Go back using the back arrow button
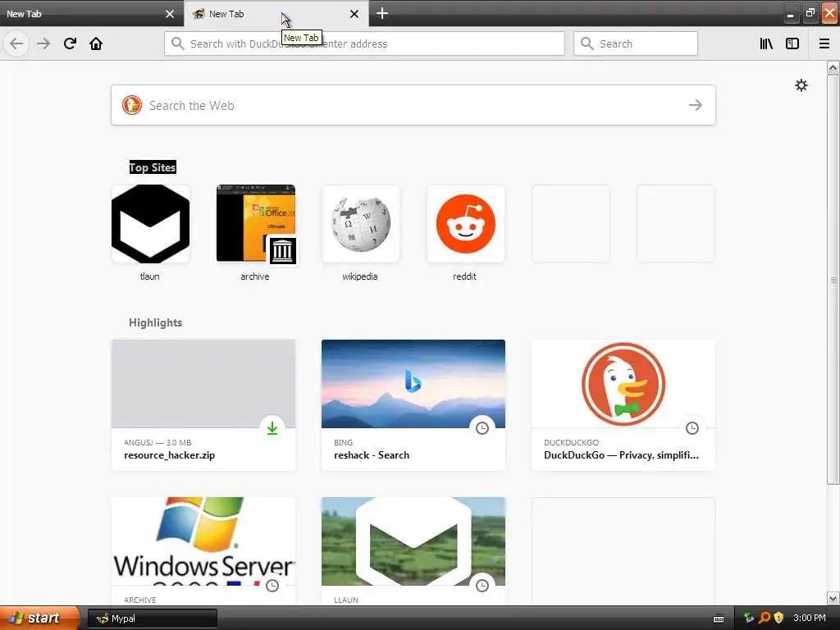Image resolution: width=840 pixels, height=630 pixels. click(16, 43)
